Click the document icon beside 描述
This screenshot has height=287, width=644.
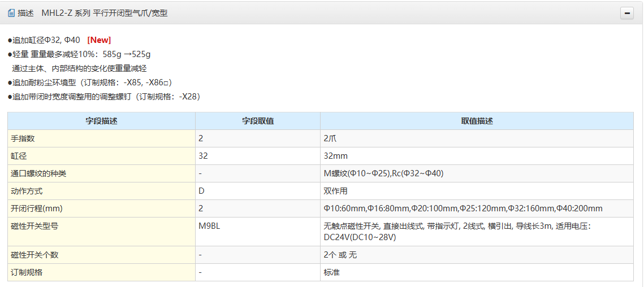pyautogui.click(x=11, y=13)
